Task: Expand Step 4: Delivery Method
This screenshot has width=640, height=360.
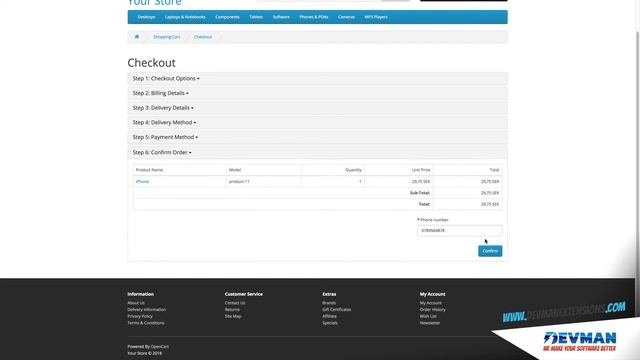Action: coord(164,122)
